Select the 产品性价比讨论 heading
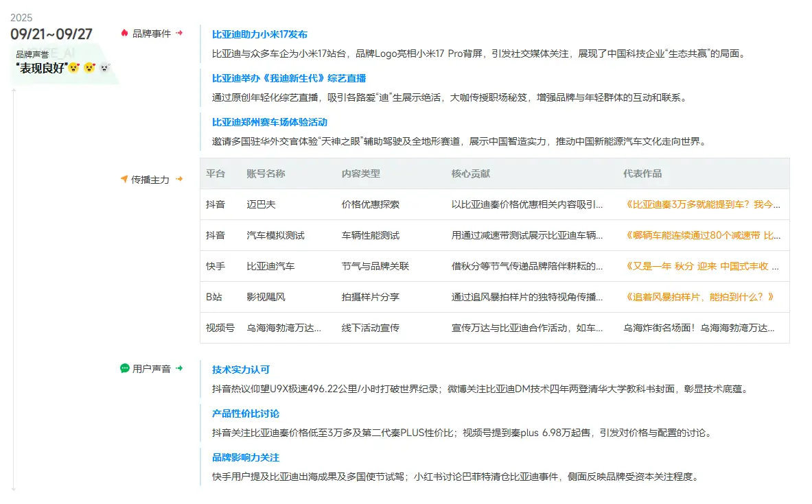The height and width of the screenshot is (504, 812). click(246, 413)
